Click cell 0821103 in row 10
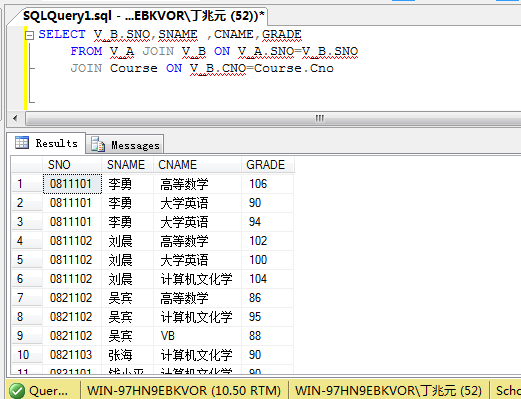 [72, 355]
